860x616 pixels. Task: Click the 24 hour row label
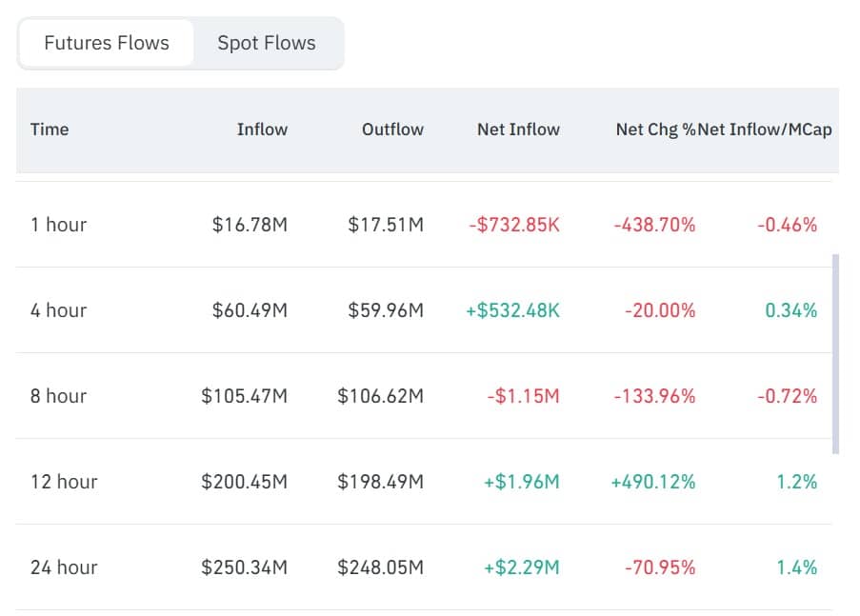click(63, 567)
